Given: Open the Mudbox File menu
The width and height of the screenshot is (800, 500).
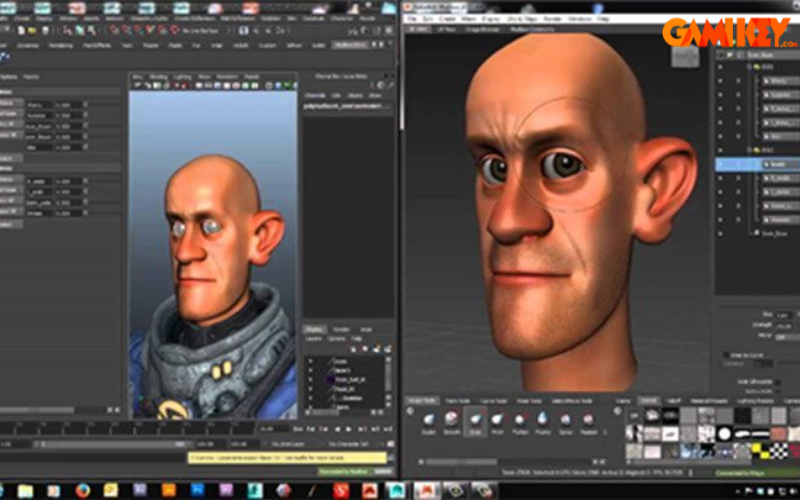Looking at the screenshot, I should point(412,19).
